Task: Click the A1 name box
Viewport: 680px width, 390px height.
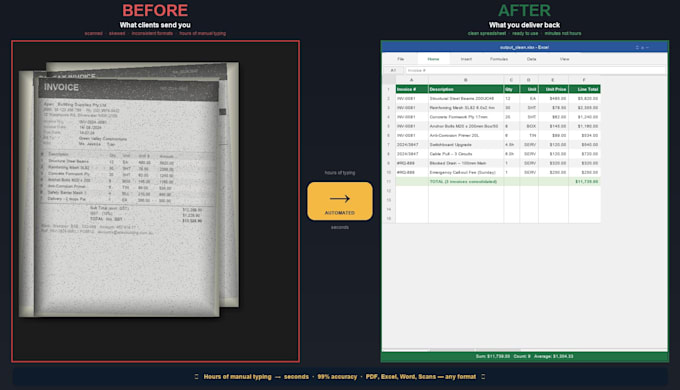Action: [393, 70]
